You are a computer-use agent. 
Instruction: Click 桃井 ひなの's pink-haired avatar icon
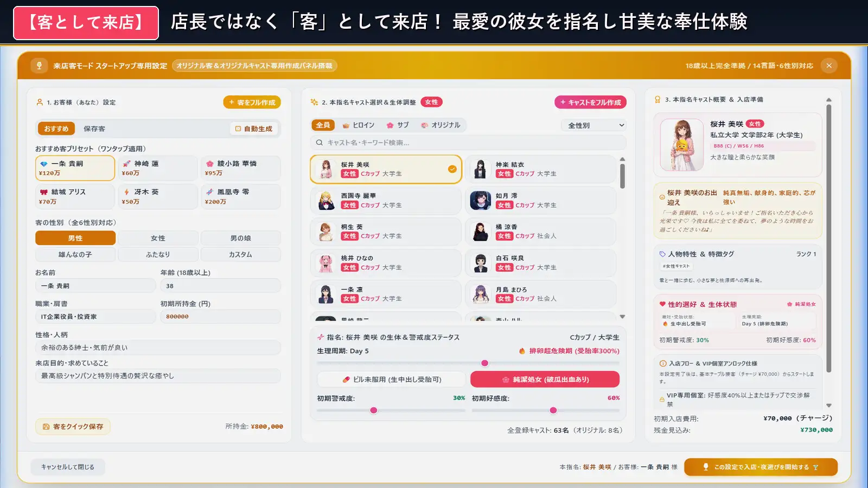click(325, 263)
